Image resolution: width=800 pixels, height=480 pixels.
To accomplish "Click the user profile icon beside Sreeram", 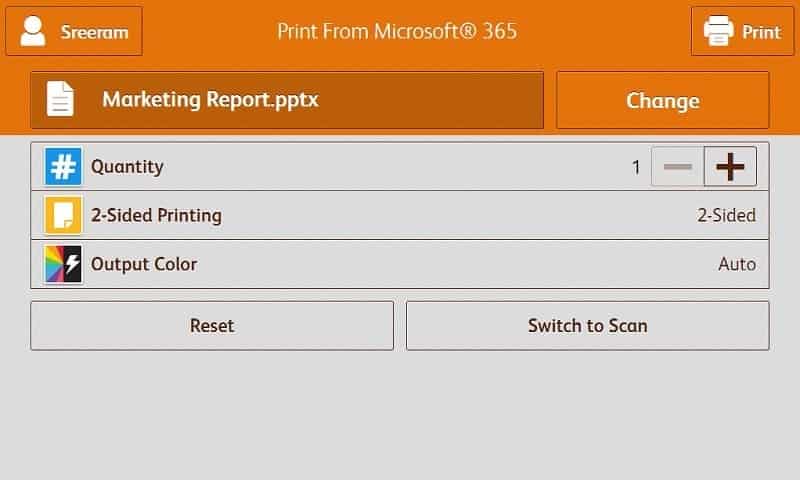I will pos(33,31).
